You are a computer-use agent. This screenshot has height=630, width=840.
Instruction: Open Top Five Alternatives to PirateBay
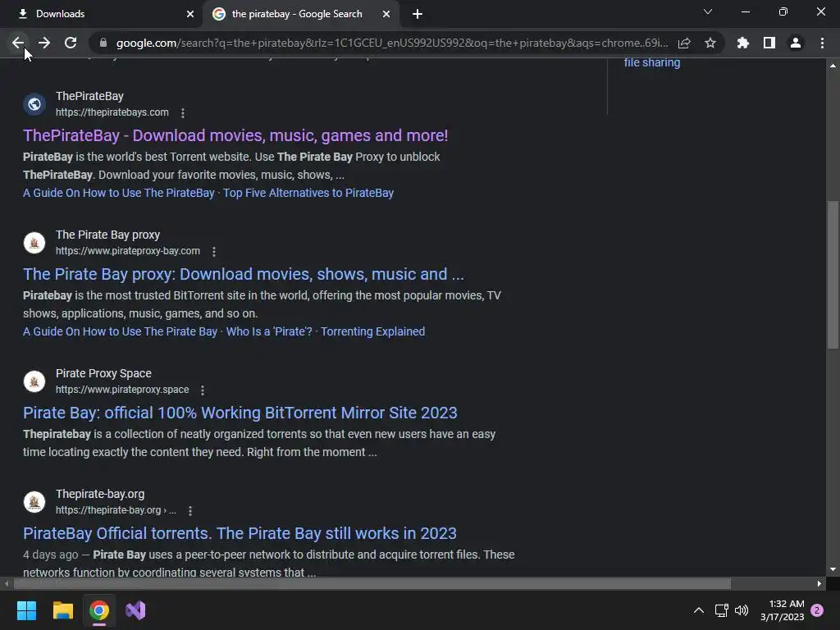[308, 193]
